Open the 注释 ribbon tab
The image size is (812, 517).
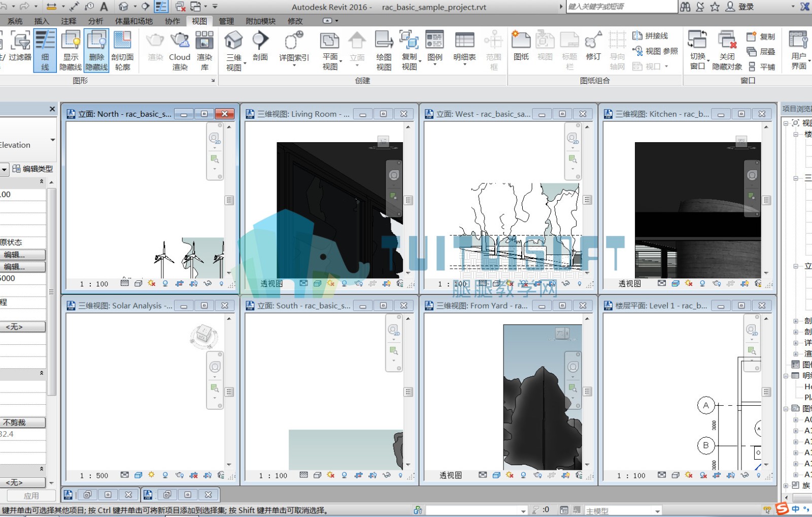point(69,21)
